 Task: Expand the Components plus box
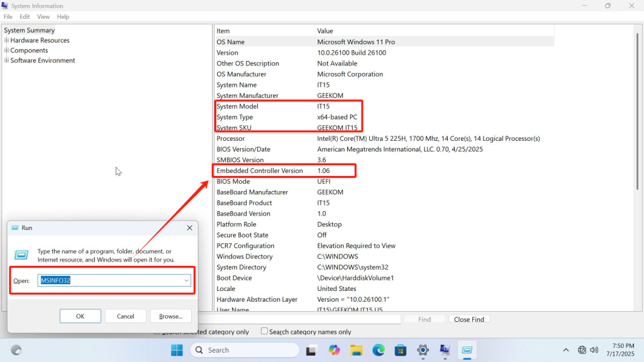tap(6, 50)
